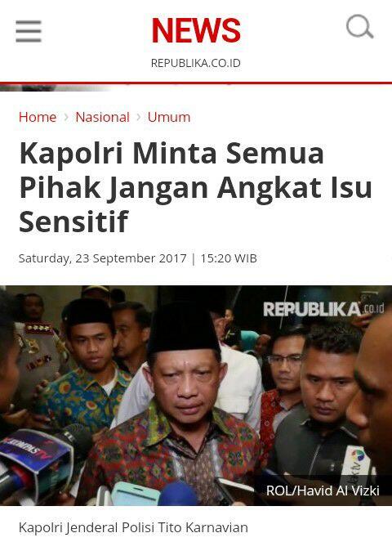Click the red NEWS logo
Screen dimensions: 392x542
click(196, 30)
